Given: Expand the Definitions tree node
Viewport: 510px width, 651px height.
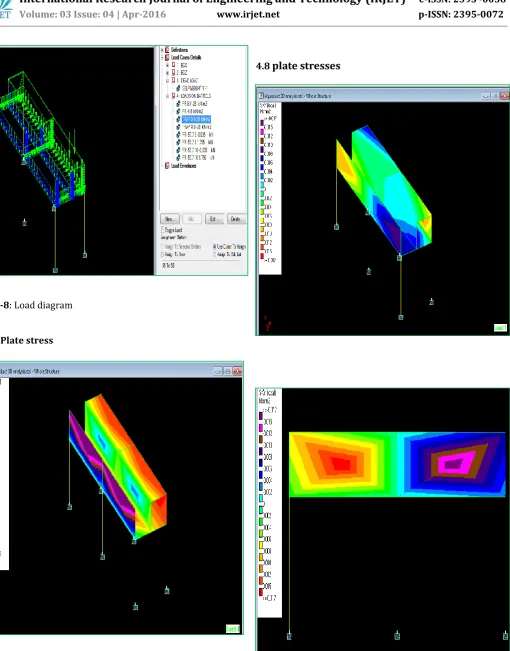Looking at the screenshot, I should [x=162, y=50].
